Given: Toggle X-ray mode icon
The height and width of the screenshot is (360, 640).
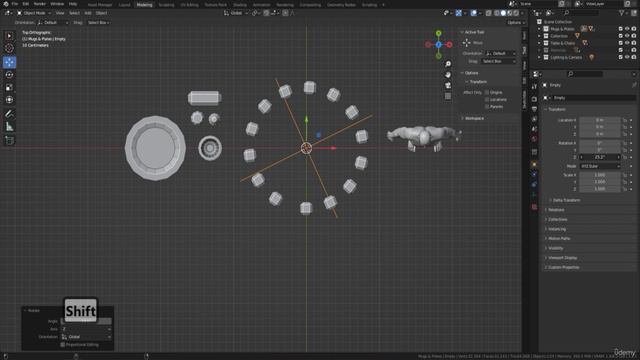Looking at the screenshot, I should pyautogui.click(x=489, y=13).
